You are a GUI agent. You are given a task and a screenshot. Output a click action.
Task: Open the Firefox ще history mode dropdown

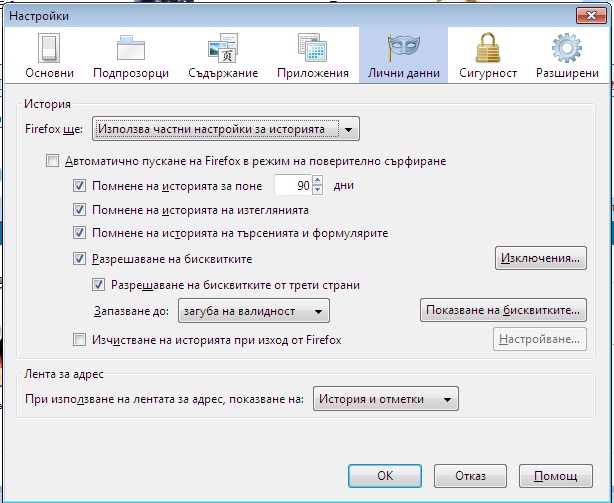pyautogui.click(x=226, y=129)
